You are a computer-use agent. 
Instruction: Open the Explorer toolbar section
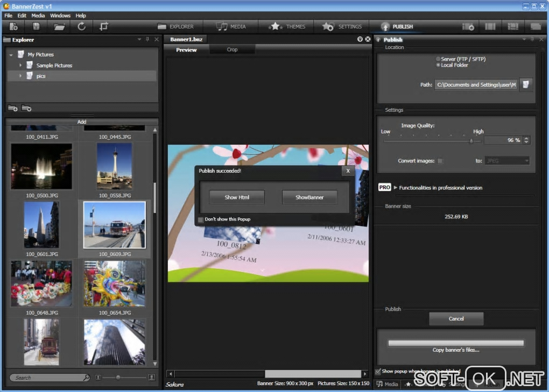(x=175, y=26)
